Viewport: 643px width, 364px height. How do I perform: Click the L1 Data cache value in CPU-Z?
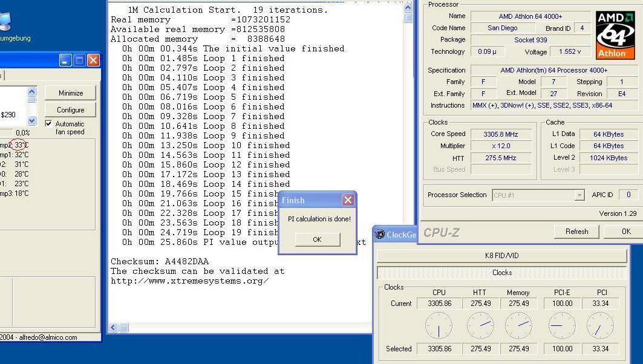(x=608, y=134)
